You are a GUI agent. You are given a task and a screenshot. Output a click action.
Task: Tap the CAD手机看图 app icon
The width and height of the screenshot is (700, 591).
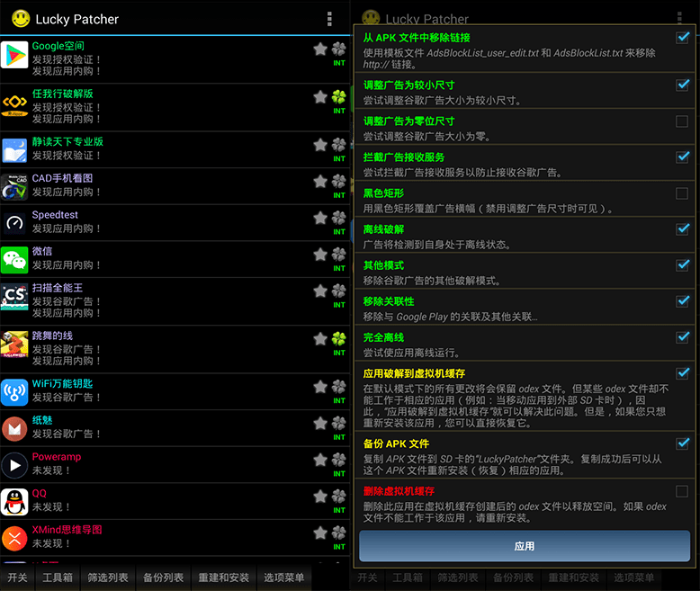pos(14,187)
